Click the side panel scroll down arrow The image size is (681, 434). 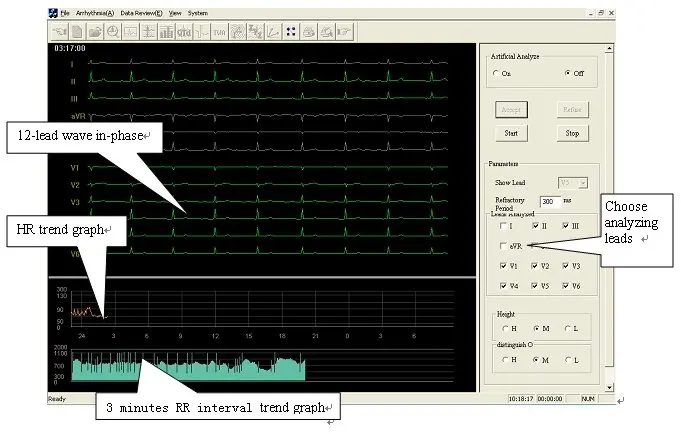point(609,387)
